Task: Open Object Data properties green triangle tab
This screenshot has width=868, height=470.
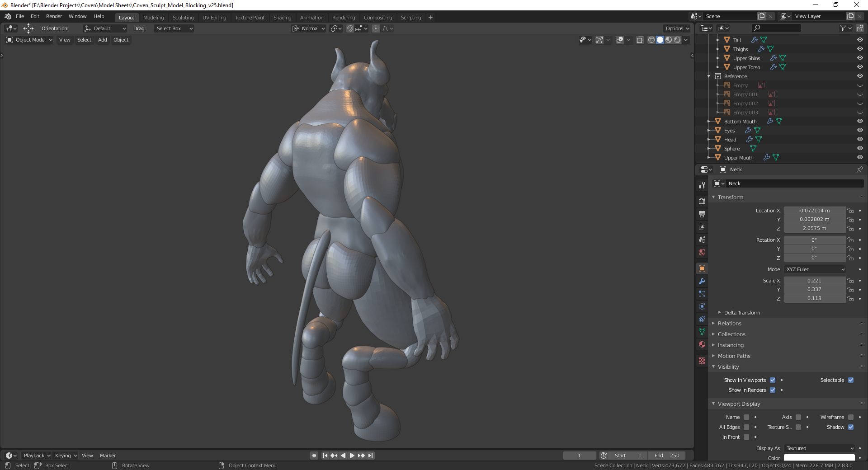Action: (702, 332)
